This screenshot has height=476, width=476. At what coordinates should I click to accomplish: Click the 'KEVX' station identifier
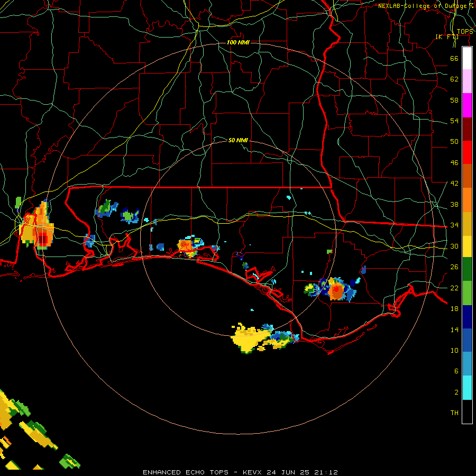(252, 472)
